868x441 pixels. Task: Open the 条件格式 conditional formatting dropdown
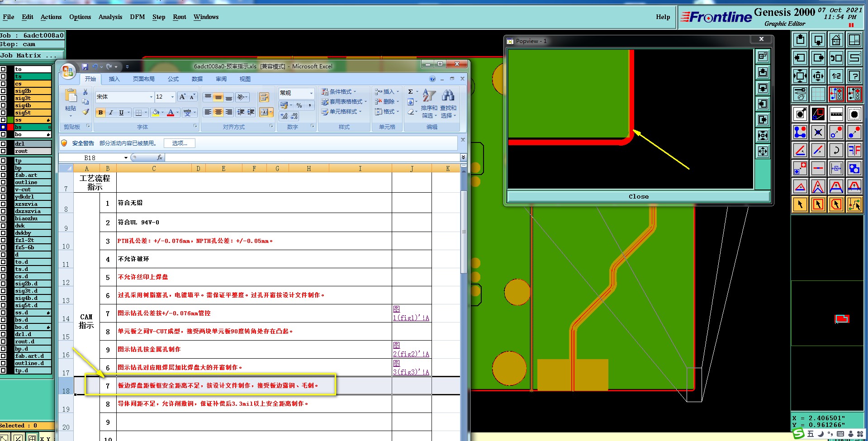(x=339, y=92)
